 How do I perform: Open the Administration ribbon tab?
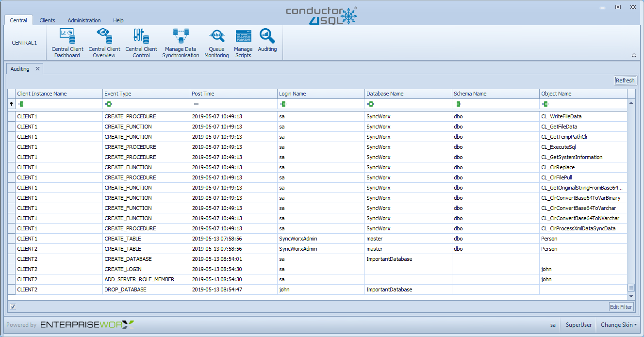[84, 20]
